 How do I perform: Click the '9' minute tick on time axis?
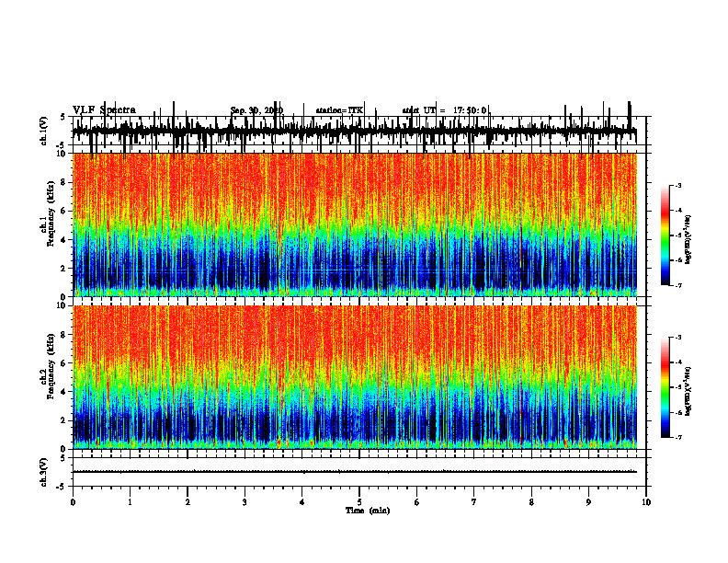coord(588,502)
